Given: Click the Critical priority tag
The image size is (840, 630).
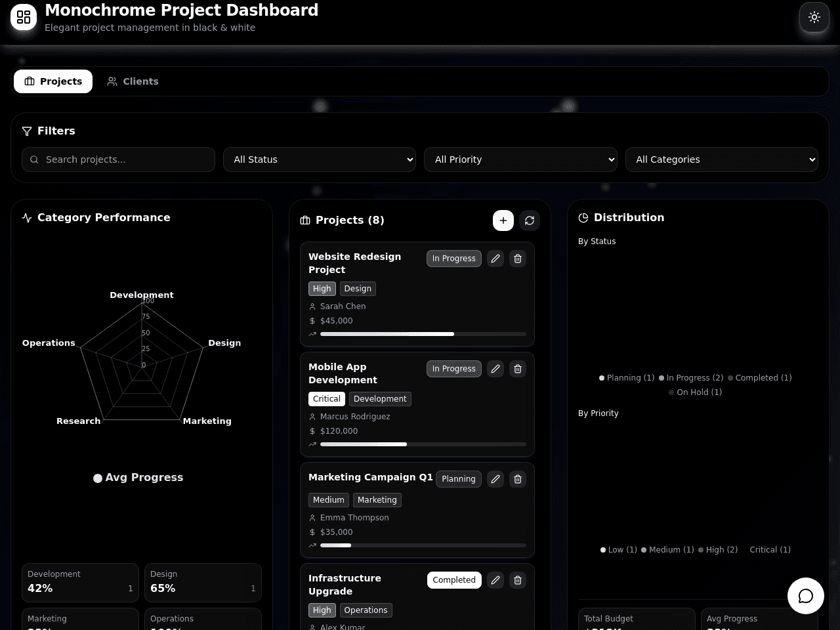Looking at the screenshot, I should (x=327, y=399).
